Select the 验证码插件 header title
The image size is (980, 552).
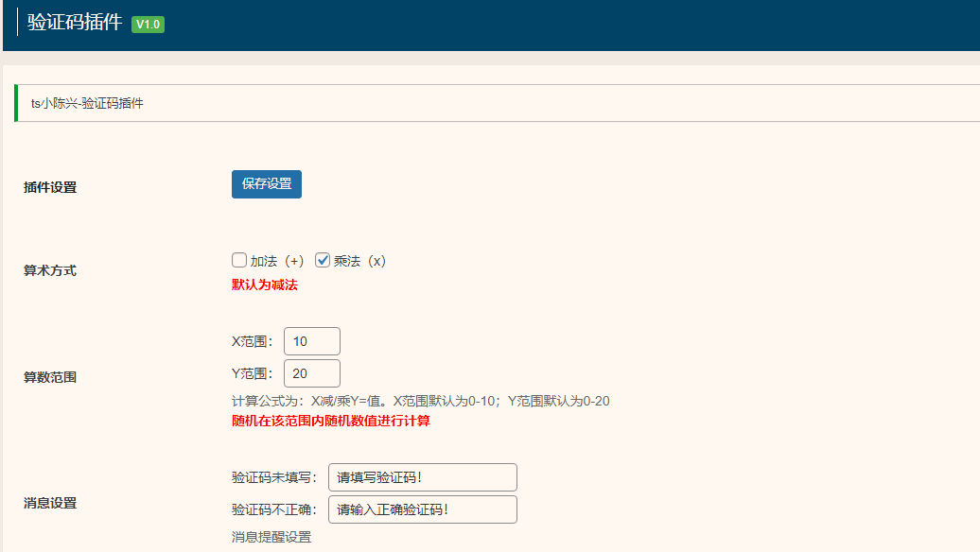[x=75, y=22]
